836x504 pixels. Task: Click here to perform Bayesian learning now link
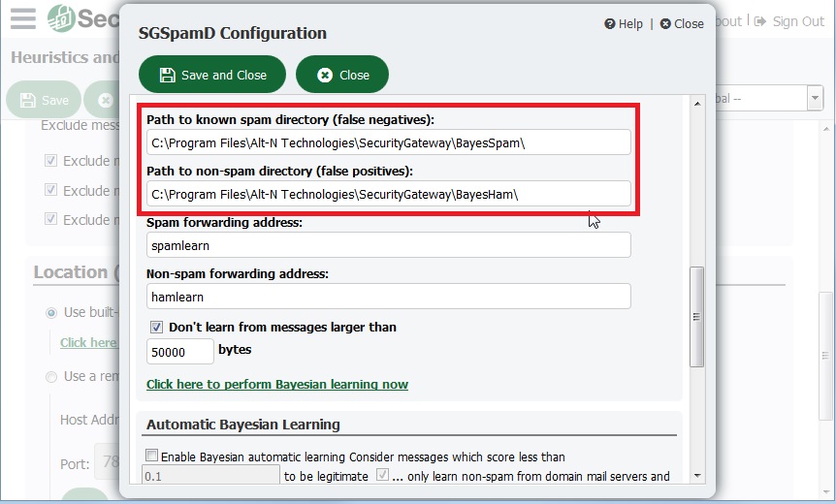[277, 384]
